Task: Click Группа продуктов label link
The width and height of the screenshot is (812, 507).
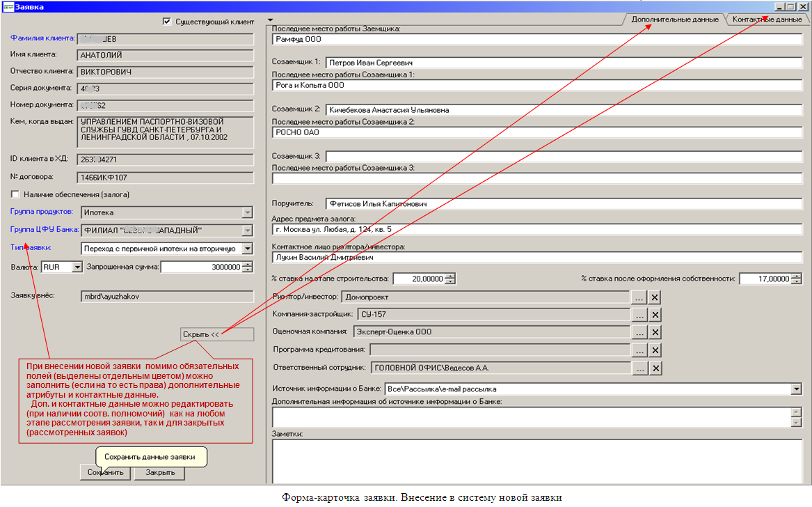Action: pyautogui.click(x=42, y=212)
